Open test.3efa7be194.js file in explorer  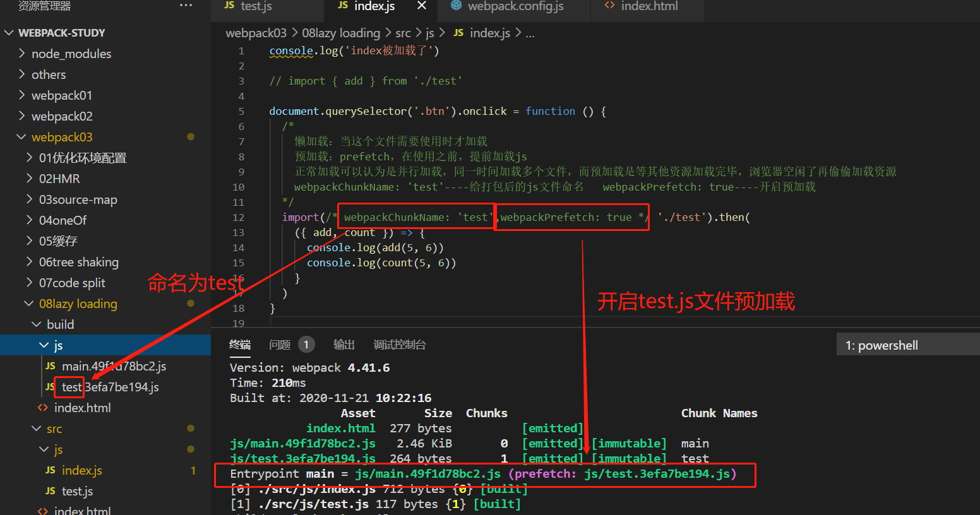(x=110, y=387)
